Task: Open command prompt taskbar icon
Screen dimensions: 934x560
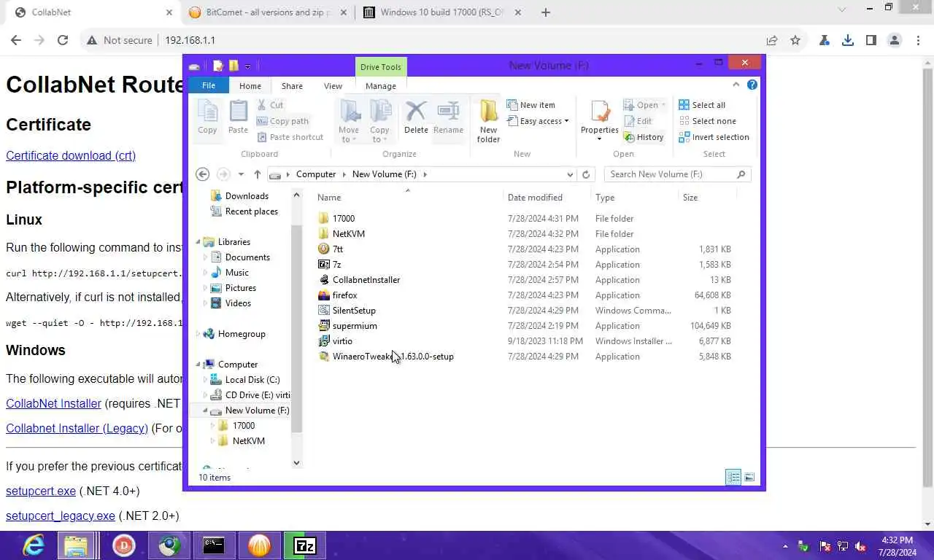Action: point(214,545)
